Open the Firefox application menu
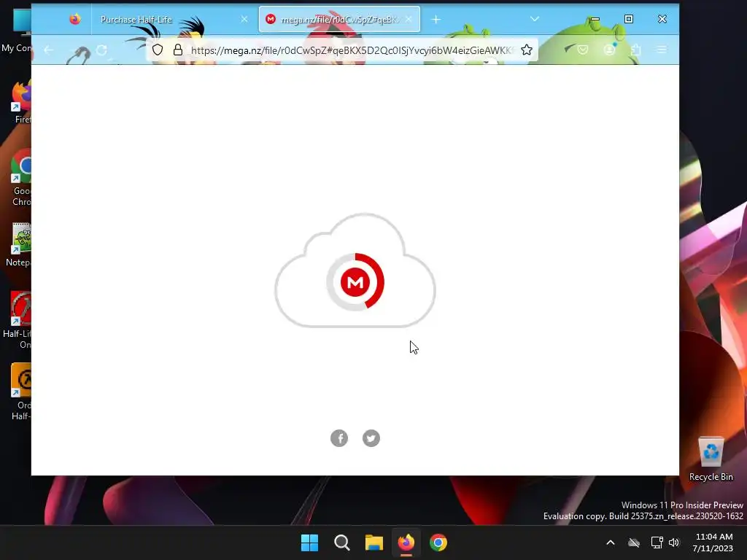 (x=662, y=50)
